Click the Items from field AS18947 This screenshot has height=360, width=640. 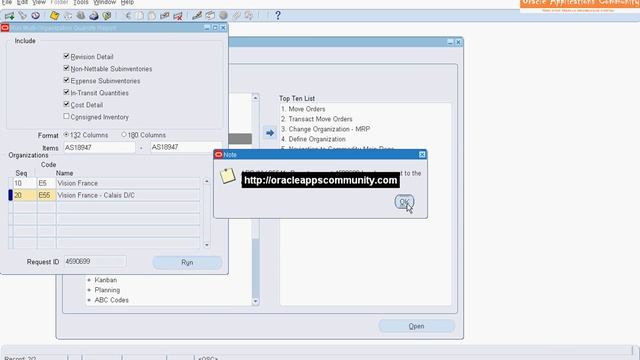tap(99, 147)
